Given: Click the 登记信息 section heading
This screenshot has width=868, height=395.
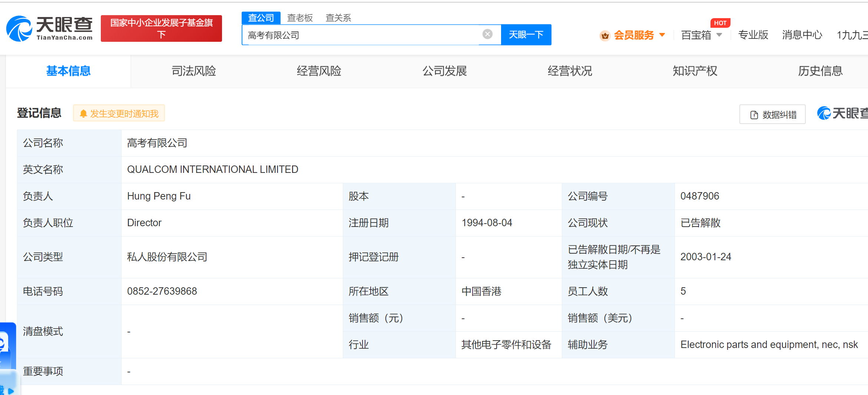Looking at the screenshot, I should click(39, 113).
